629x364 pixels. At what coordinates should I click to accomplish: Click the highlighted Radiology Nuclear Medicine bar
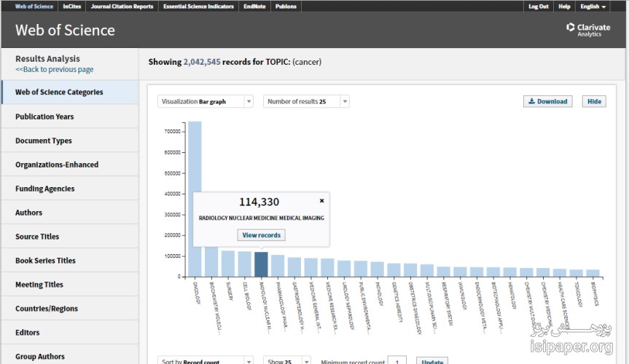point(261,264)
